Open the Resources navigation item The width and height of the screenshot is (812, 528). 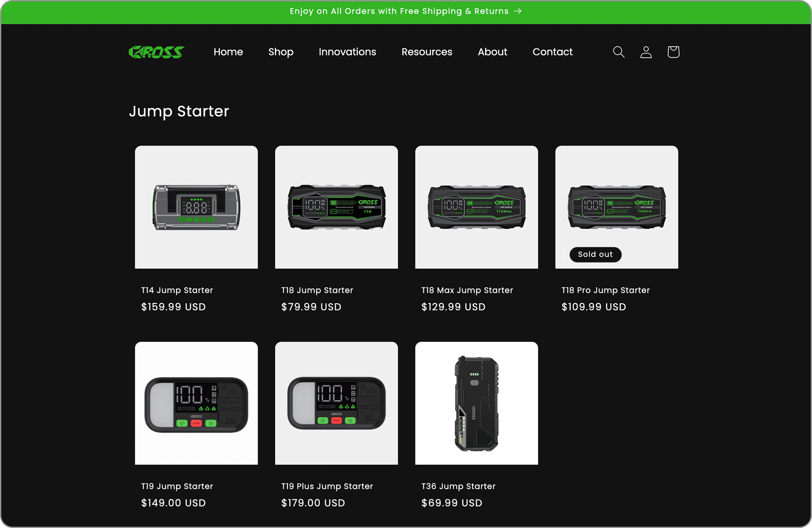pos(427,52)
